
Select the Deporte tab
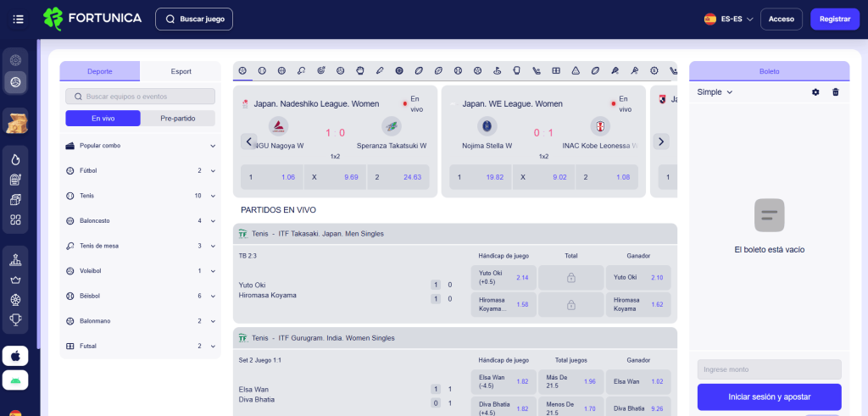(99, 71)
